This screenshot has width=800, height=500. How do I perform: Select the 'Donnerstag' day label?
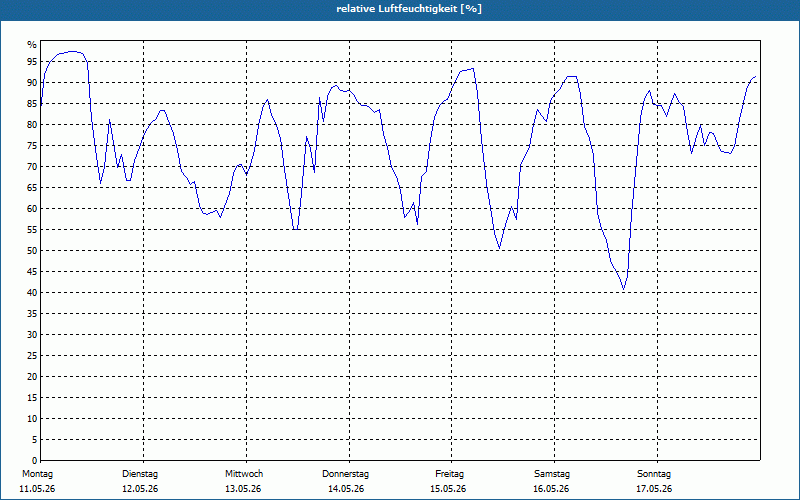pos(345,474)
